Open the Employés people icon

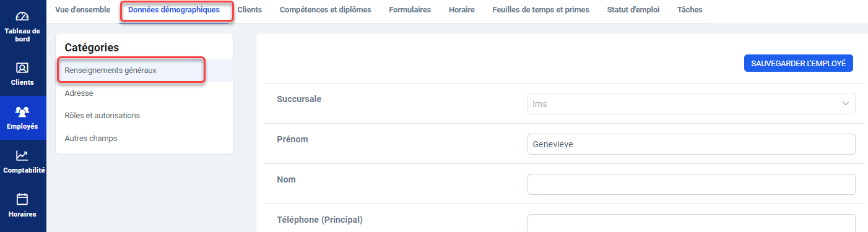click(22, 112)
